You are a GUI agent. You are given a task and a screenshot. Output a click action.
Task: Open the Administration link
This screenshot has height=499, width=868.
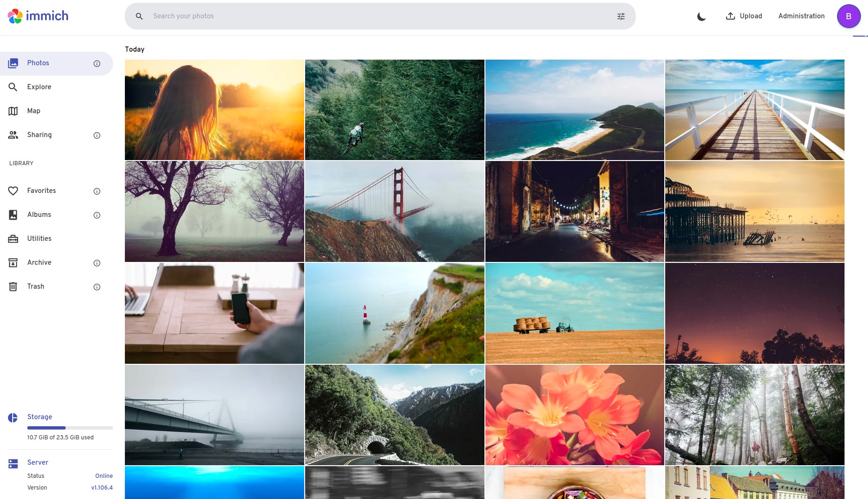pos(801,16)
